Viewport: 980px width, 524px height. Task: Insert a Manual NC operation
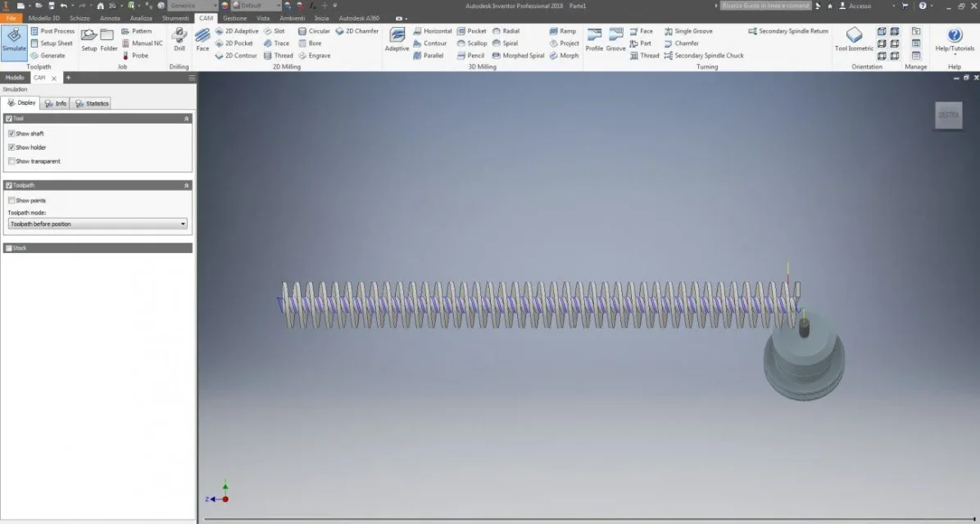(142, 43)
